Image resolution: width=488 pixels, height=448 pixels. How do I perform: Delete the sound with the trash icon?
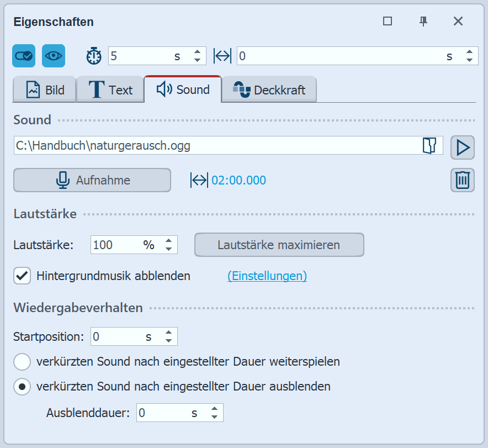(x=463, y=180)
